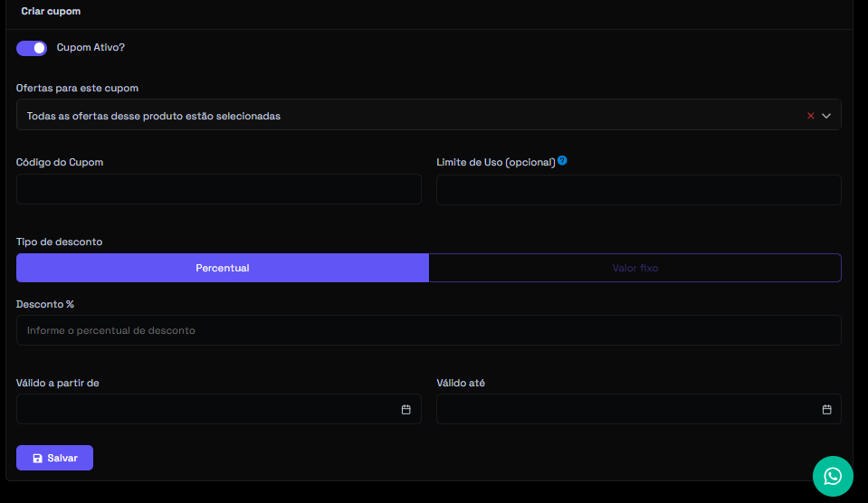Expand offers list using the chevron arrow
868x503 pixels.
tap(826, 116)
